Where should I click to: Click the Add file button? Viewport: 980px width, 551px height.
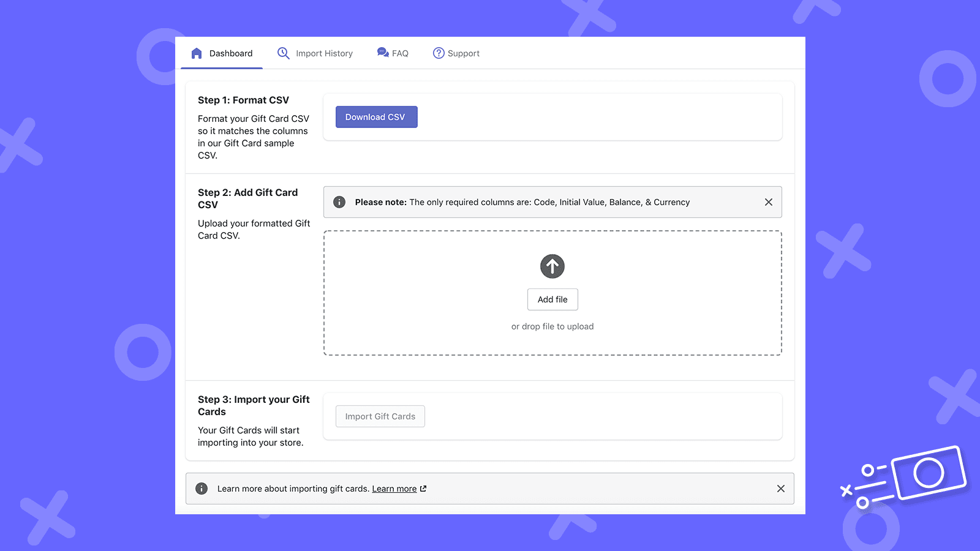click(552, 299)
